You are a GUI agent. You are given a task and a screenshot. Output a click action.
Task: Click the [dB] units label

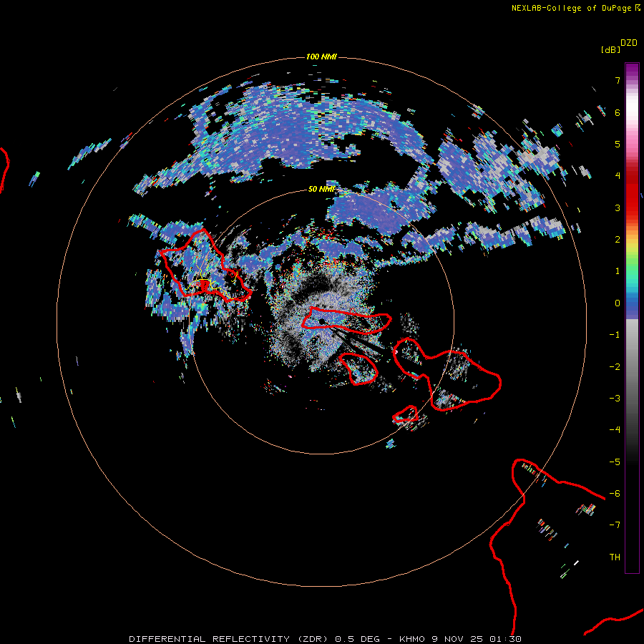click(x=611, y=49)
